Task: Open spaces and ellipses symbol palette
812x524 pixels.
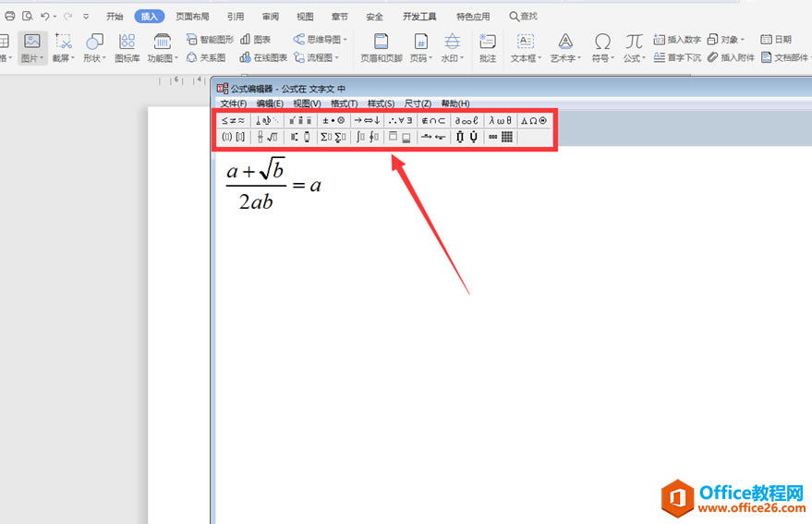Action: click(x=267, y=121)
